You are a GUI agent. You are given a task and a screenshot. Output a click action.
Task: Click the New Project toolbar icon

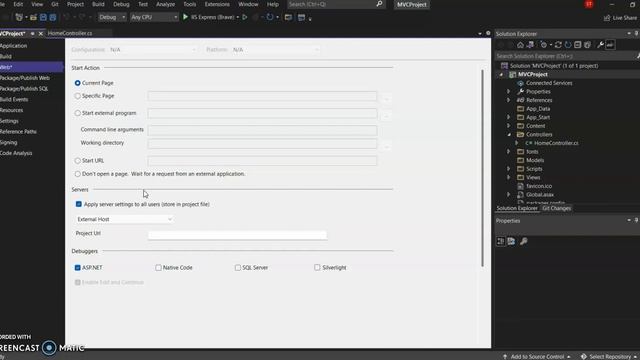click(19, 17)
